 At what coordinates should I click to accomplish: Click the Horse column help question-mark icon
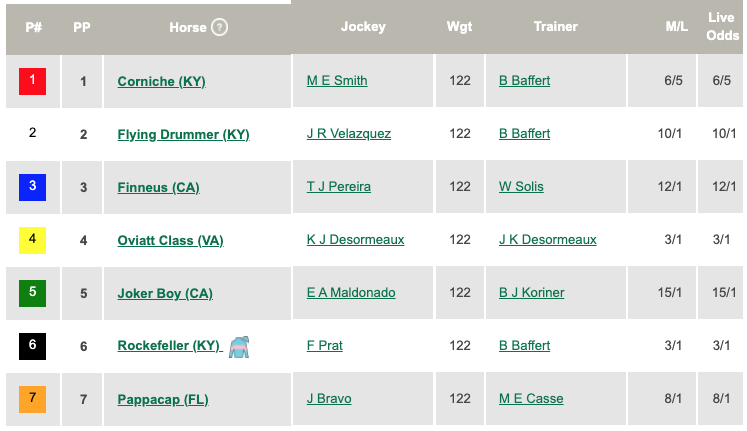tap(219, 27)
